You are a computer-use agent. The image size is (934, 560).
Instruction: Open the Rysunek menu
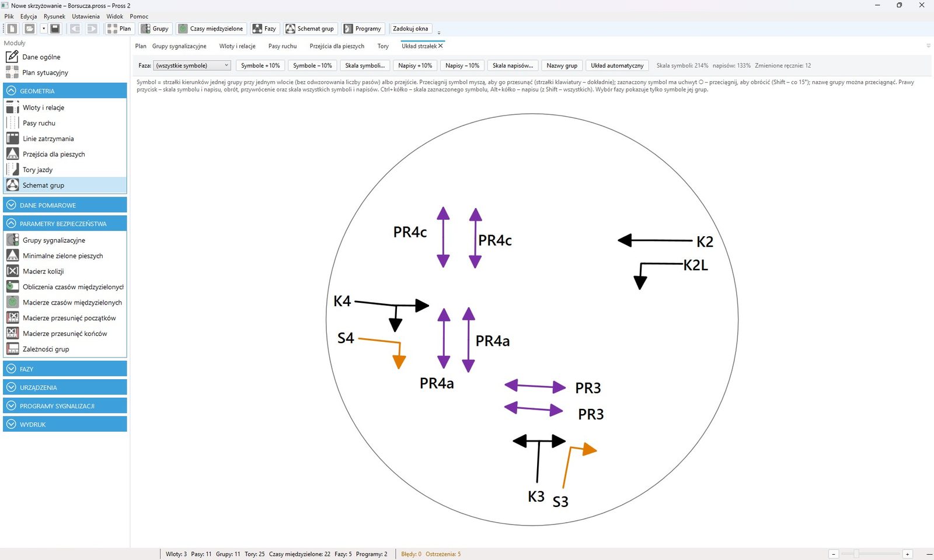(54, 16)
